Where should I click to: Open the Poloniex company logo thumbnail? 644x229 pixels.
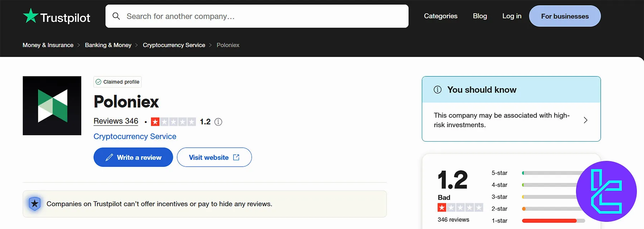pyautogui.click(x=52, y=106)
